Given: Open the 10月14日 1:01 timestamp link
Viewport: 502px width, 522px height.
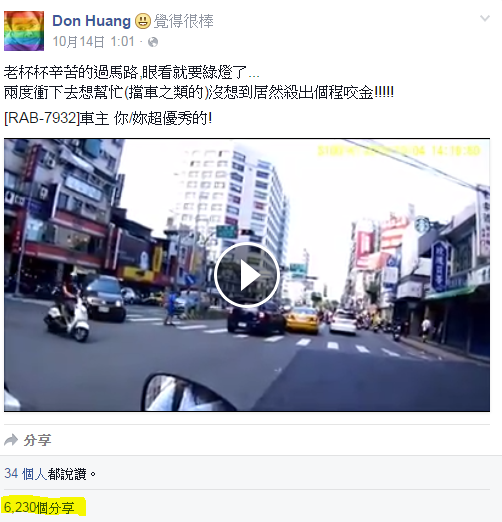Looking at the screenshot, I should click(94, 42).
